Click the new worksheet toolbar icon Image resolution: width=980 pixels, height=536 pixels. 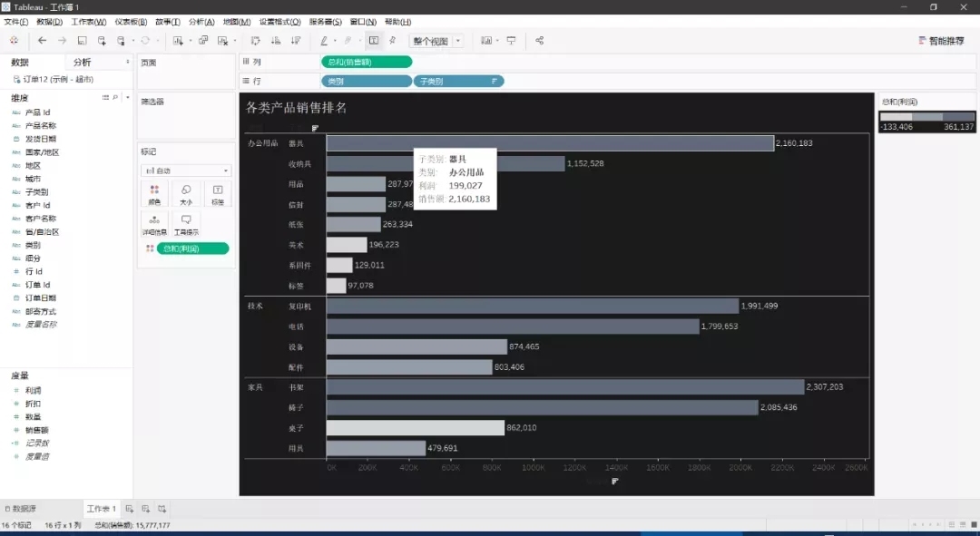tap(178, 41)
